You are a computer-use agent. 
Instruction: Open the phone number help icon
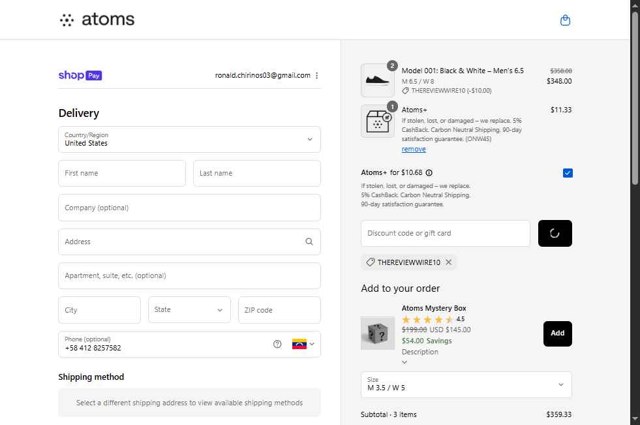(277, 344)
